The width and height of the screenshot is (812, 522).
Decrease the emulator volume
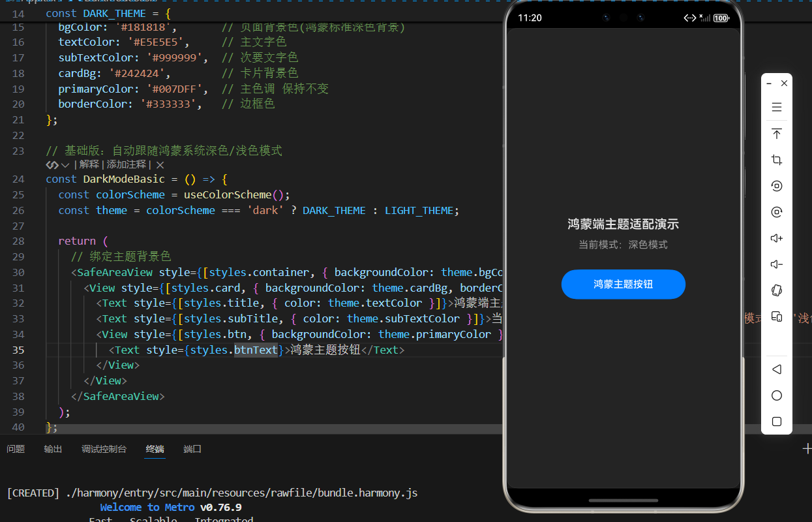(776, 264)
